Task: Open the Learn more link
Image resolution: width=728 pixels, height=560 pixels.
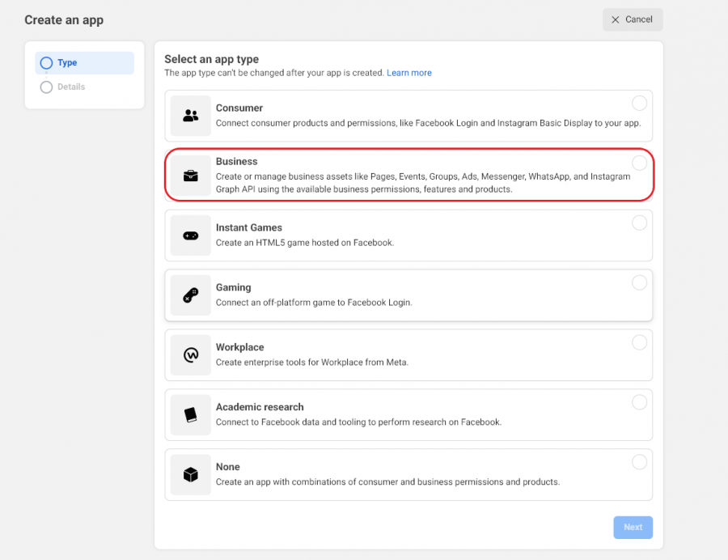Action: point(409,73)
